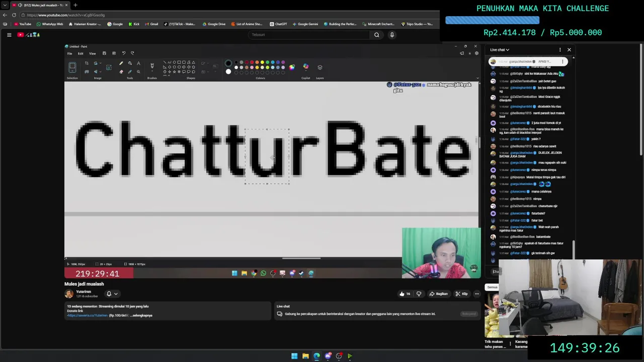This screenshot has width=644, height=362.
Task: Open the Kick bookmark
Action: (x=133, y=24)
